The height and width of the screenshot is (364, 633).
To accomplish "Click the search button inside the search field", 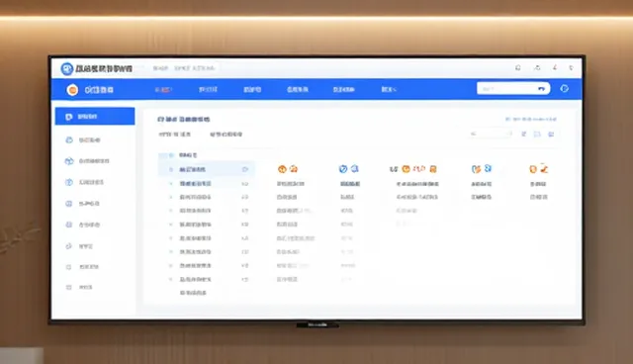I will pos(541,89).
